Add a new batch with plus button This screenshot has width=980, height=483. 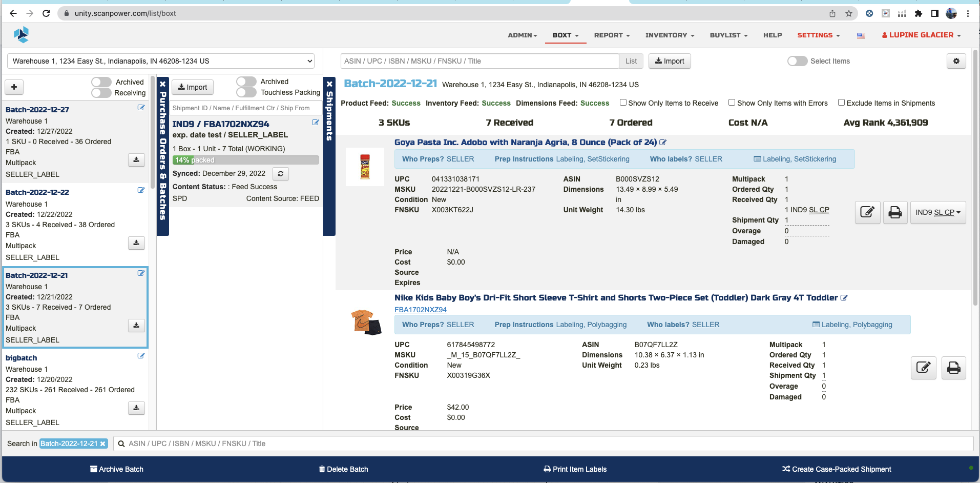click(x=14, y=87)
